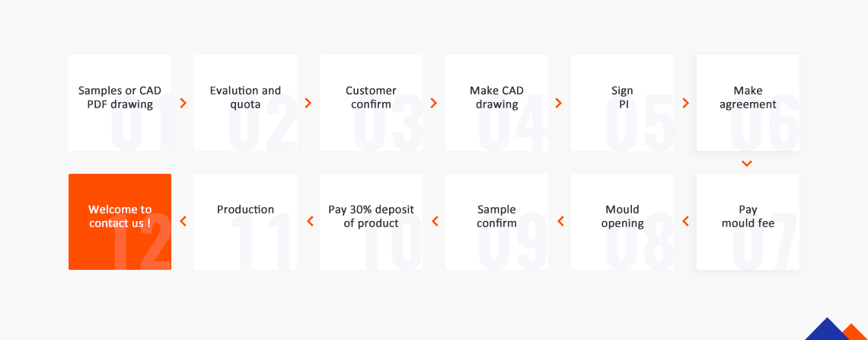Select the Samples or CAD PDF drawing step
The height and width of the screenshot is (340, 868).
(x=120, y=102)
